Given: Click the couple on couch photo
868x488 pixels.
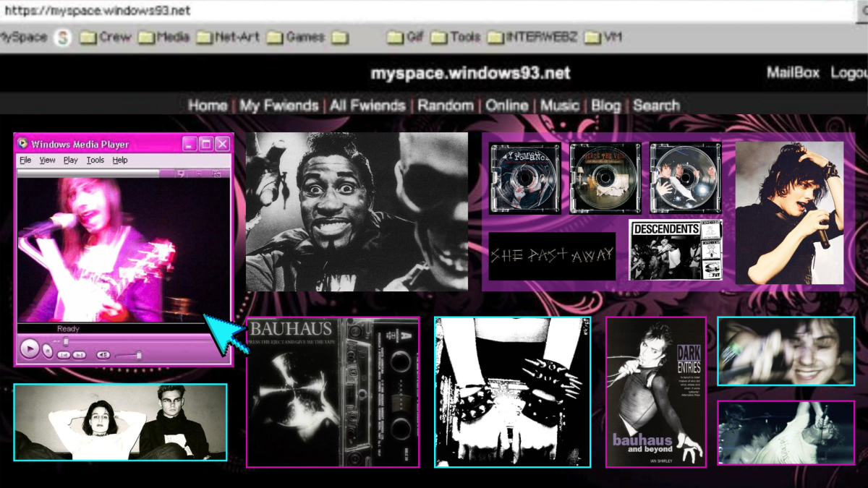Looking at the screenshot, I should (x=120, y=422).
